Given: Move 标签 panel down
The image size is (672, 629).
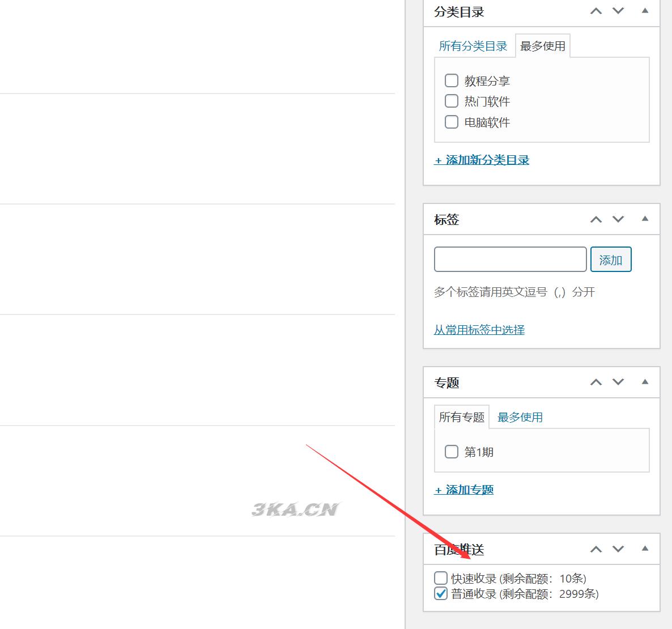Looking at the screenshot, I should pos(618,219).
